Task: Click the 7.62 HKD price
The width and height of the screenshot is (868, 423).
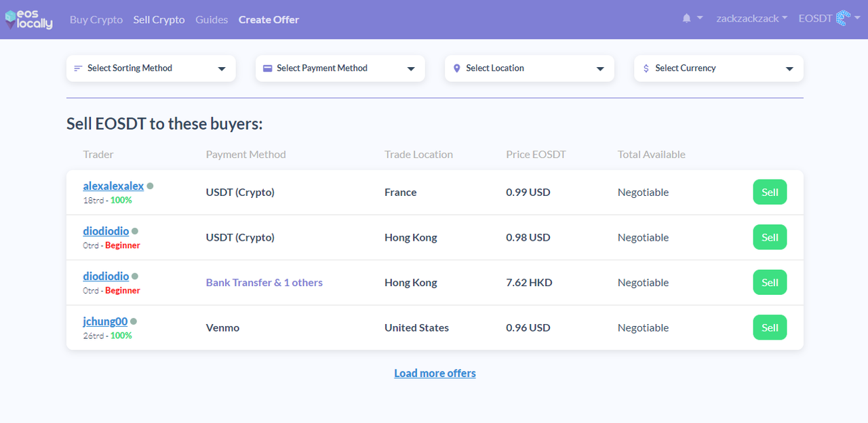Action: [x=529, y=283]
